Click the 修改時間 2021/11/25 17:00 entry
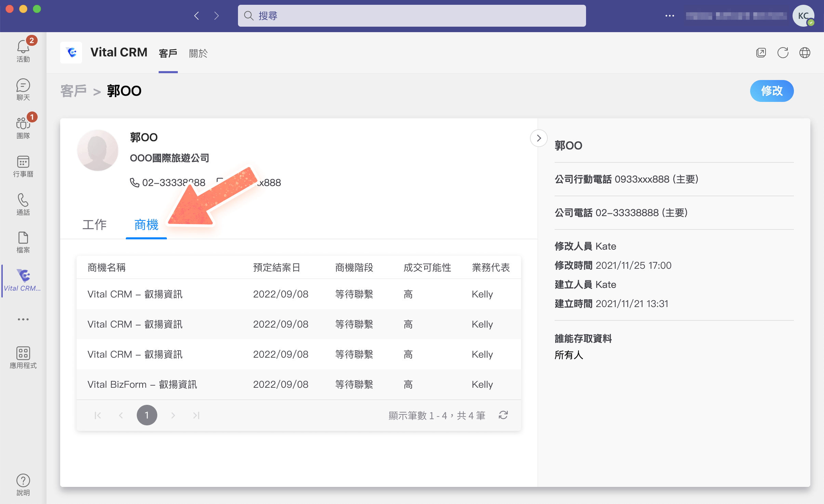 [x=613, y=265]
